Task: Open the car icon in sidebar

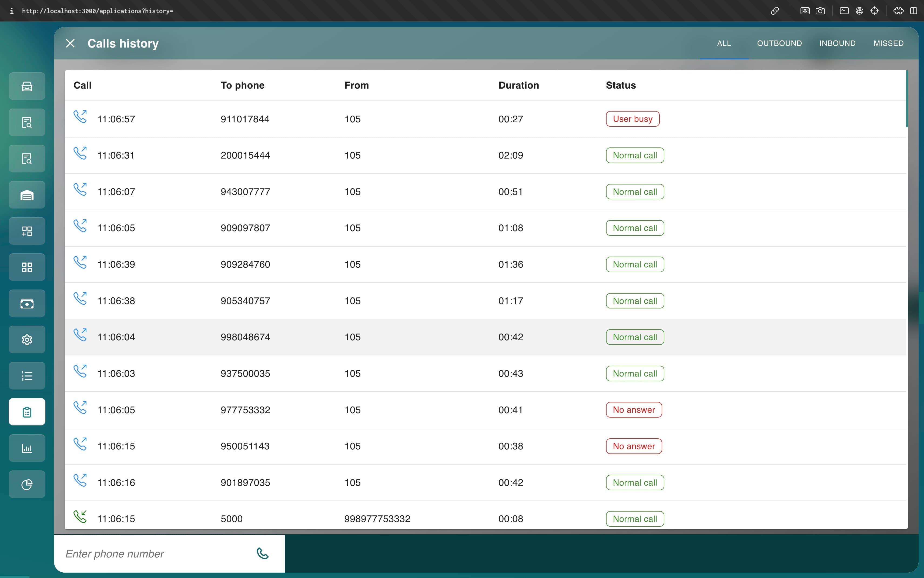Action: [27, 86]
